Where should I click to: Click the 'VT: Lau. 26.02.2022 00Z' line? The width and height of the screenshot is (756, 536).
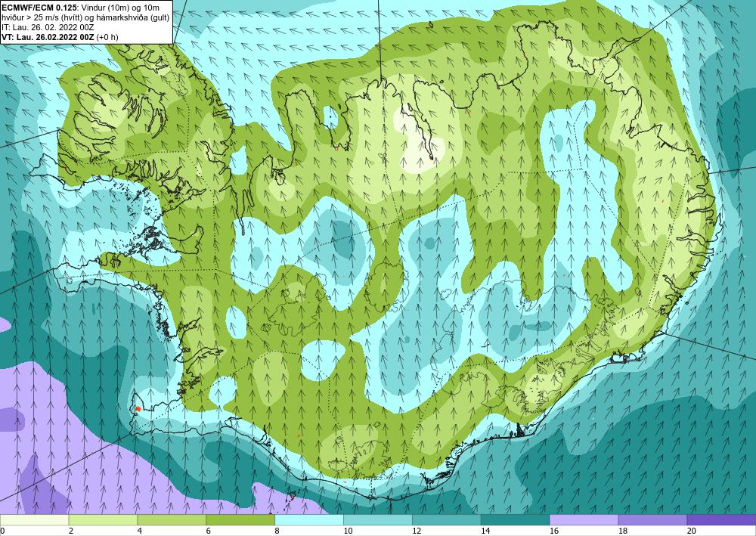[48, 37]
